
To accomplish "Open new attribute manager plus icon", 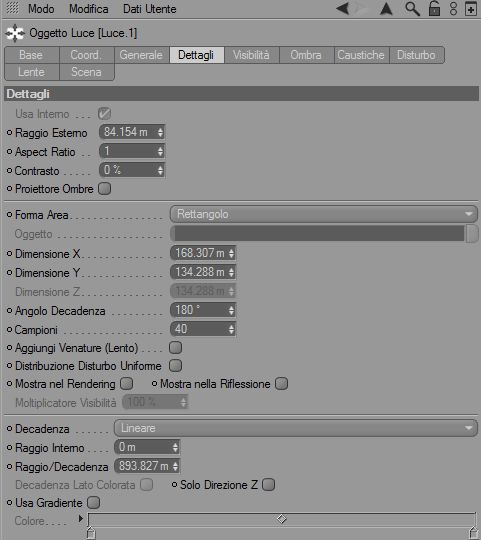I will pos(471,9).
